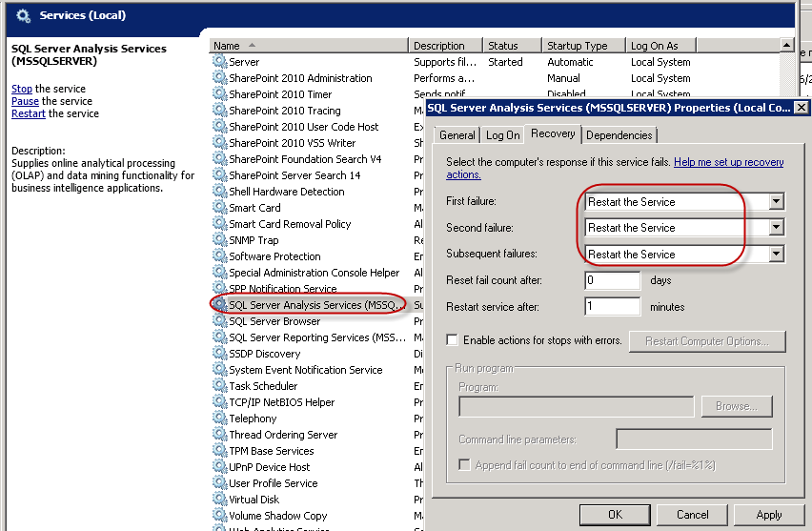This screenshot has height=531, width=812.
Task: Open the Second failure dropdown
Action: [776, 228]
